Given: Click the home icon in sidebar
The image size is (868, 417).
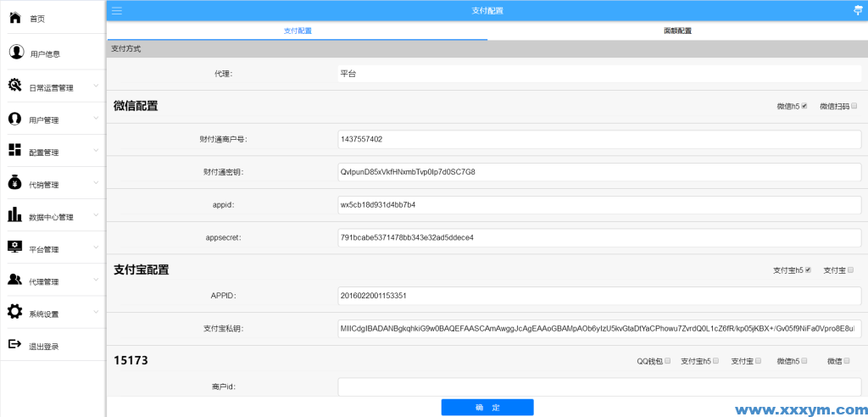Looking at the screenshot, I should pyautogui.click(x=14, y=17).
